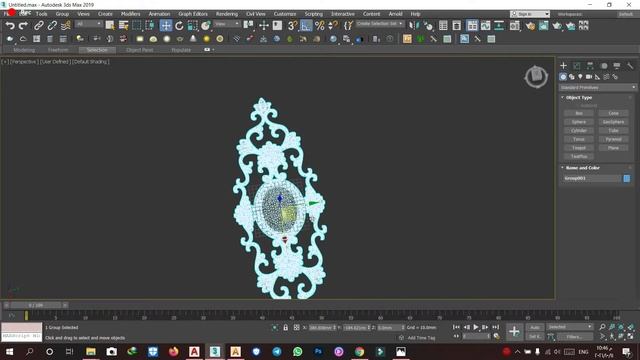
Task: Click the Mirror tool icon
Action: coord(413,26)
